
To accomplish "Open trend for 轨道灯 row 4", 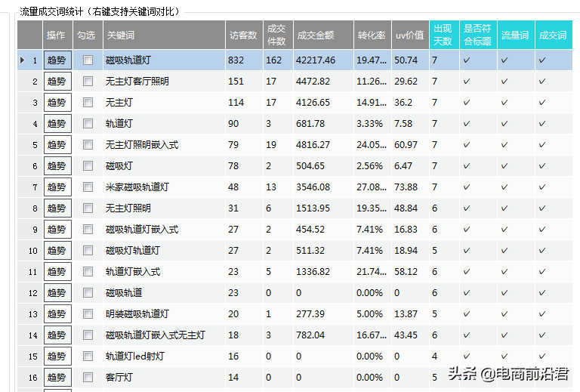I will (x=57, y=124).
